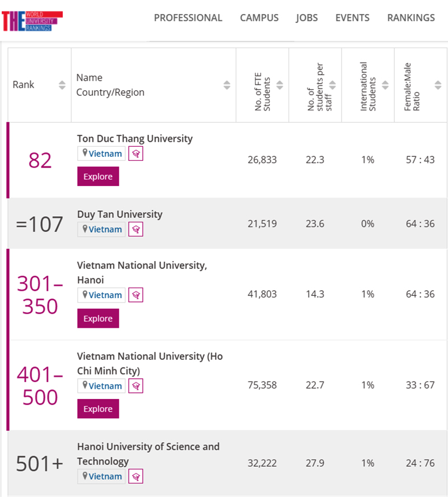Sort by International Students column
448x497 pixels.
point(385,85)
